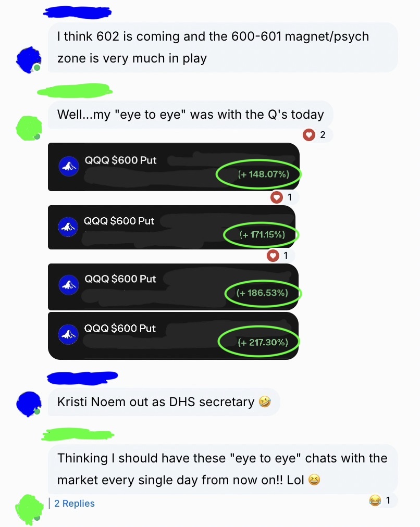The height and width of the screenshot is (527, 420).
Task: Click the mountain logo icon on first Put card
Action: 69,166
